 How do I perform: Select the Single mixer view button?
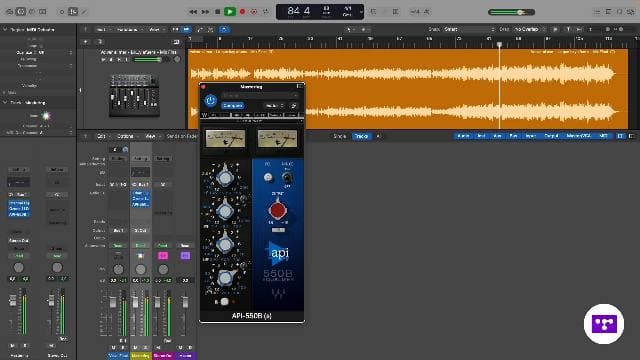pyautogui.click(x=340, y=136)
